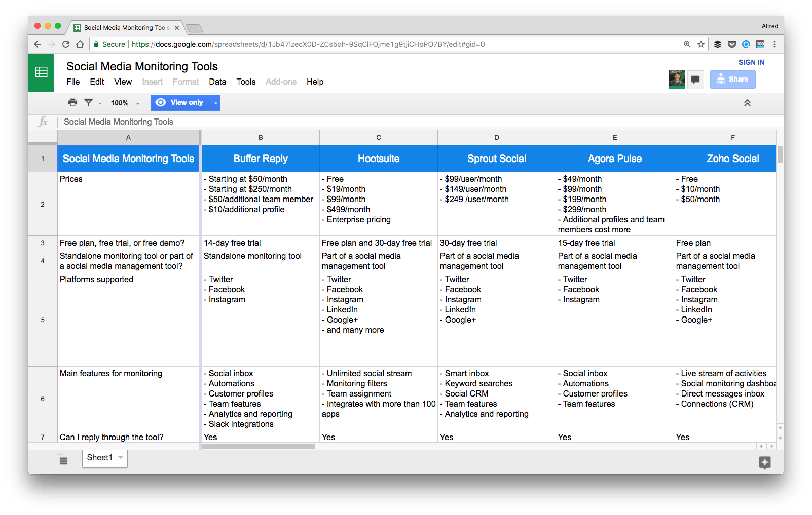Collapse the toolbar controls
Screen dimensions: 812x515
pos(747,102)
